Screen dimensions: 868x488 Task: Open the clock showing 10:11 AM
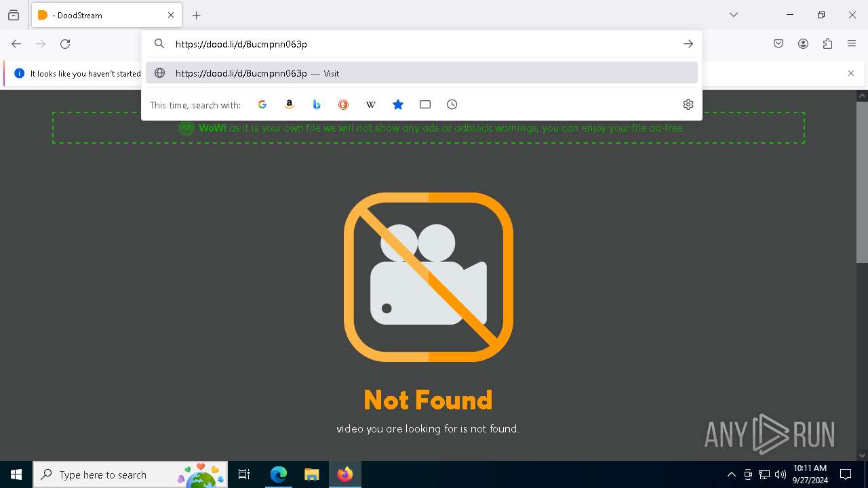pyautogui.click(x=810, y=474)
